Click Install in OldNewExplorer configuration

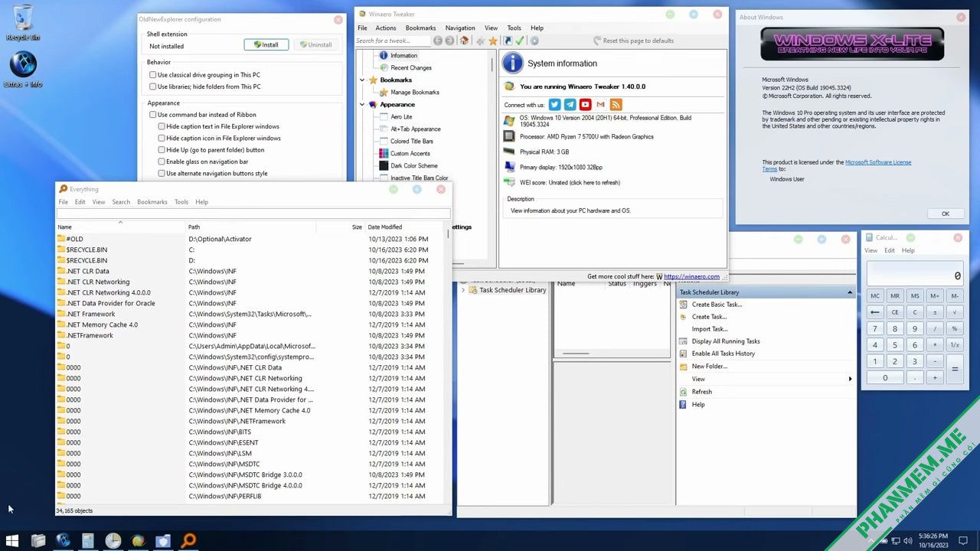click(266, 45)
